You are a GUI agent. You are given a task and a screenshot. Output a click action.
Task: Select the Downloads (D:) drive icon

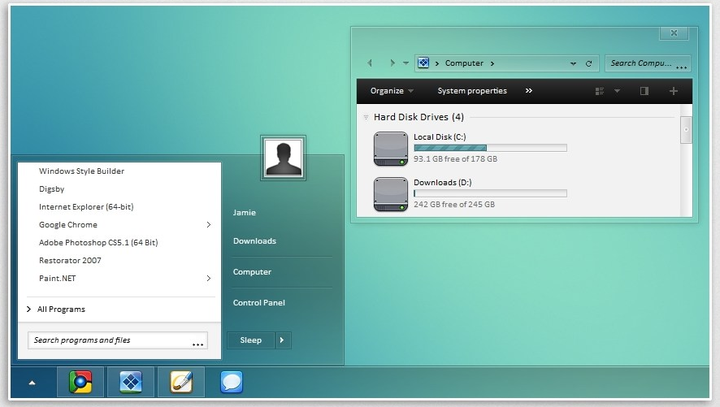coord(391,194)
